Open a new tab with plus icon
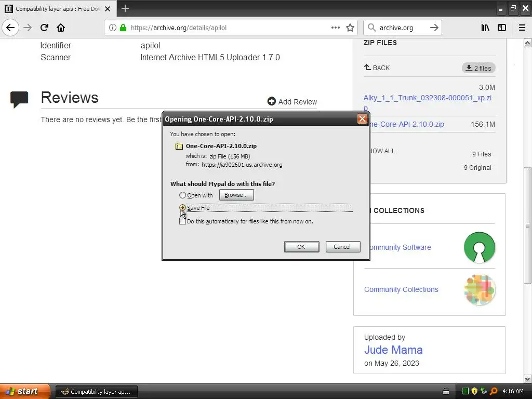The height and width of the screenshot is (399, 532). tap(125, 8)
